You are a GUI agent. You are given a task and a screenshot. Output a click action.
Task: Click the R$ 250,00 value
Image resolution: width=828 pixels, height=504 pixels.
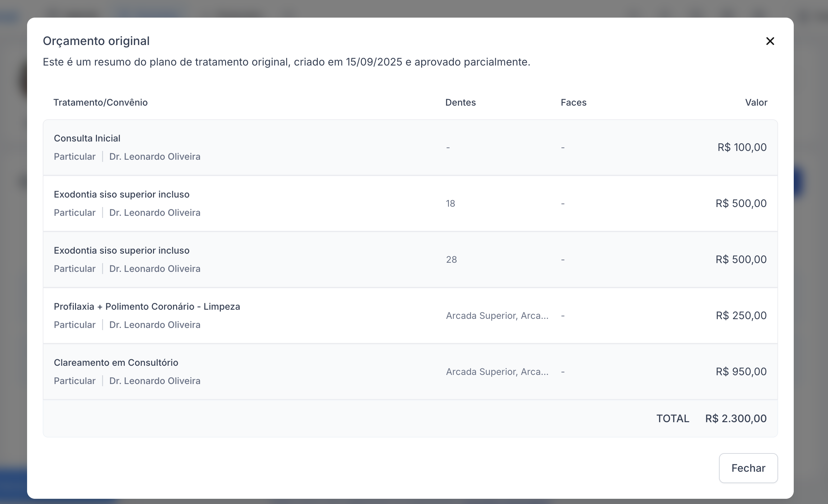[x=741, y=316]
